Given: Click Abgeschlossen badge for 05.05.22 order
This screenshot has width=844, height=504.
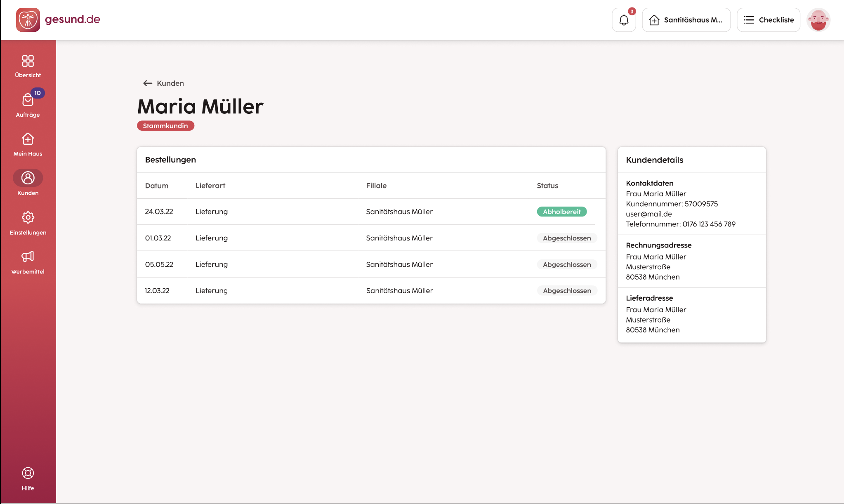Looking at the screenshot, I should 567,264.
